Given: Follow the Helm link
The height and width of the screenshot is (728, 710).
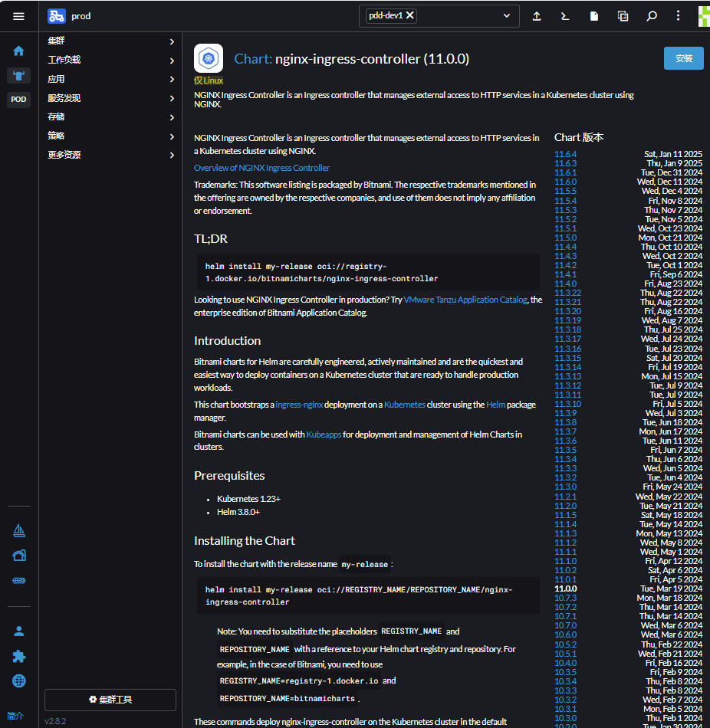Looking at the screenshot, I should tap(495, 405).
